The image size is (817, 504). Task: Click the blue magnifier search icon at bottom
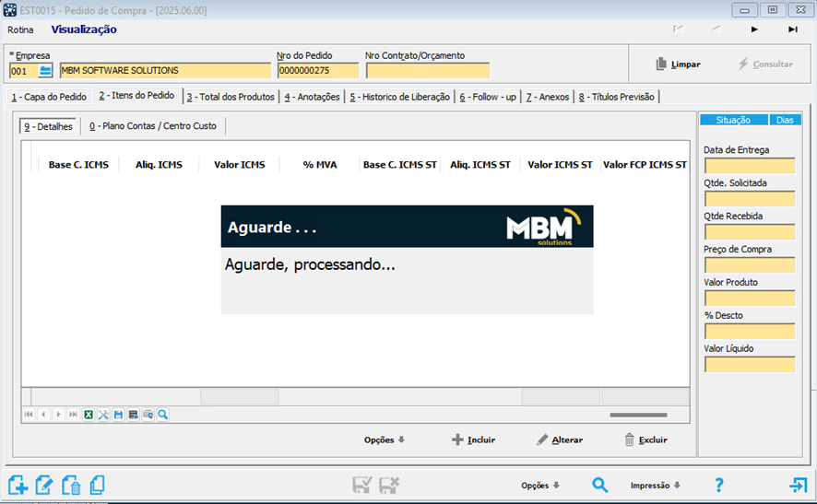pos(599,485)
